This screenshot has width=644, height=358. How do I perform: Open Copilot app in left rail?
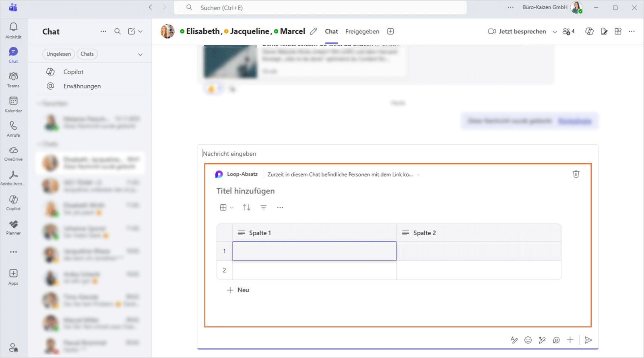click(13, 203)
